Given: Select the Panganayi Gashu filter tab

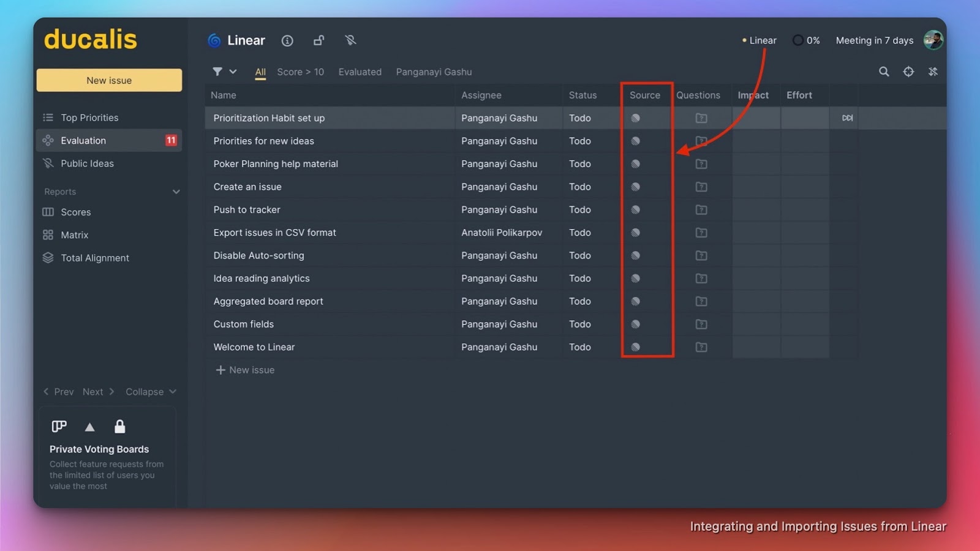Looking at the screenshot, I should click(x=434, y=72).
